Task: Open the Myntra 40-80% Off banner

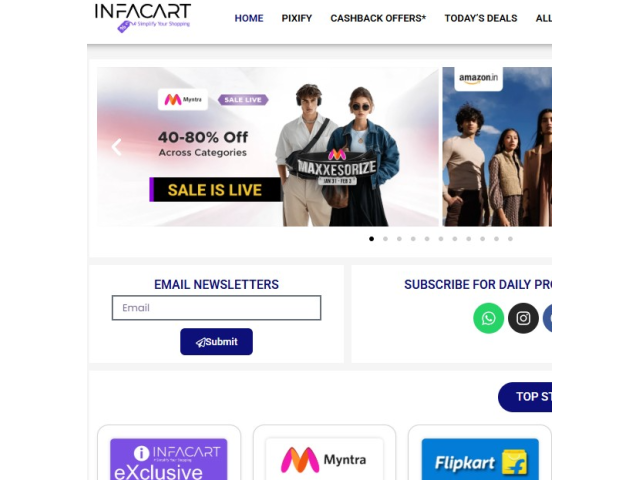Action: (268, 147)
